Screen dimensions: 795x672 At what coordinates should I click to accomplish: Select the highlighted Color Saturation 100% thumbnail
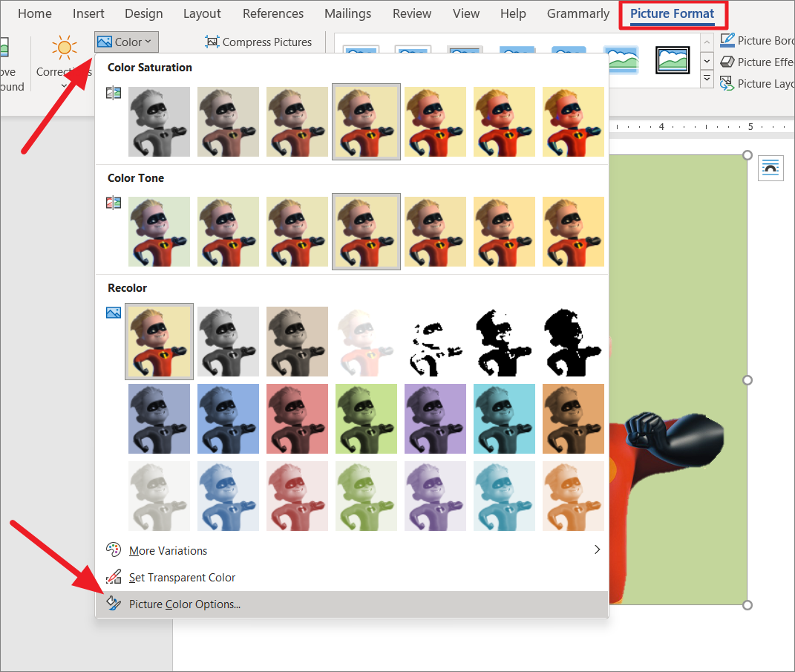(x=366, y=122)
